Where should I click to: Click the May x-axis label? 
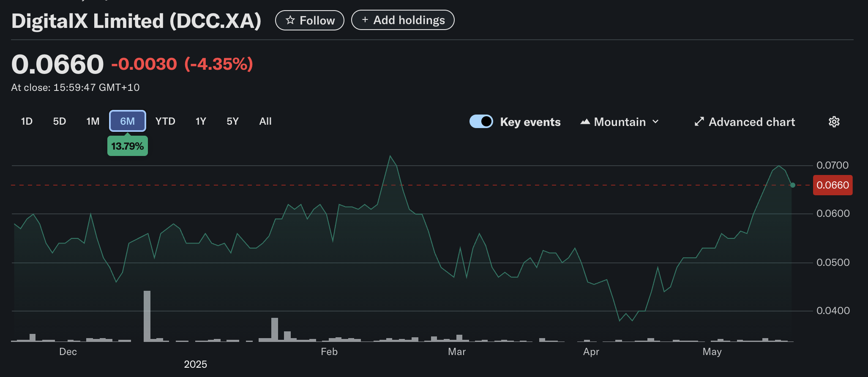coord(712,352)
